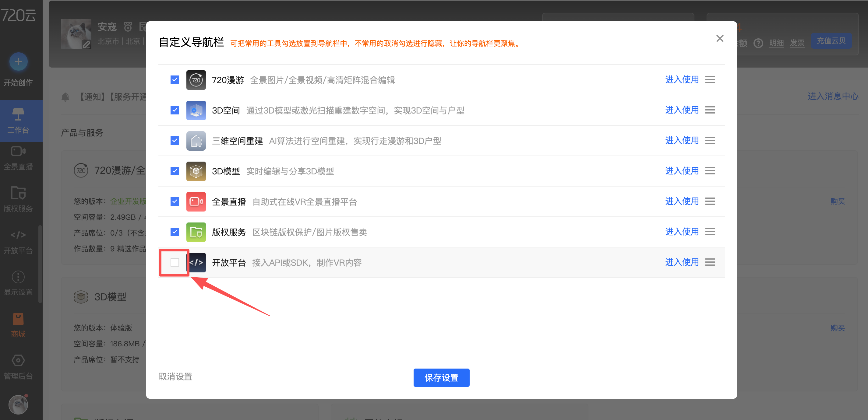Screen dimensions: 868x420
Task: Close the 自定义导航栏 dialog
Action: [x=720, y=38]
